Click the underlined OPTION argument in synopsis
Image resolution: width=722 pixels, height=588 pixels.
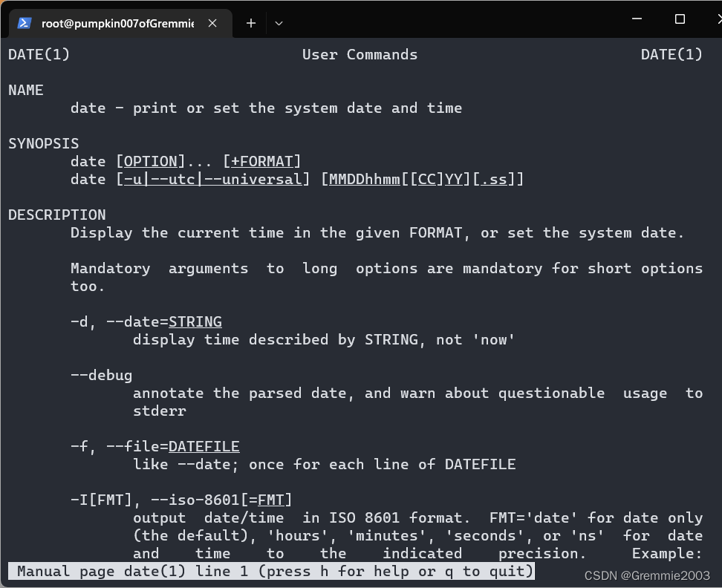(151, 162)
